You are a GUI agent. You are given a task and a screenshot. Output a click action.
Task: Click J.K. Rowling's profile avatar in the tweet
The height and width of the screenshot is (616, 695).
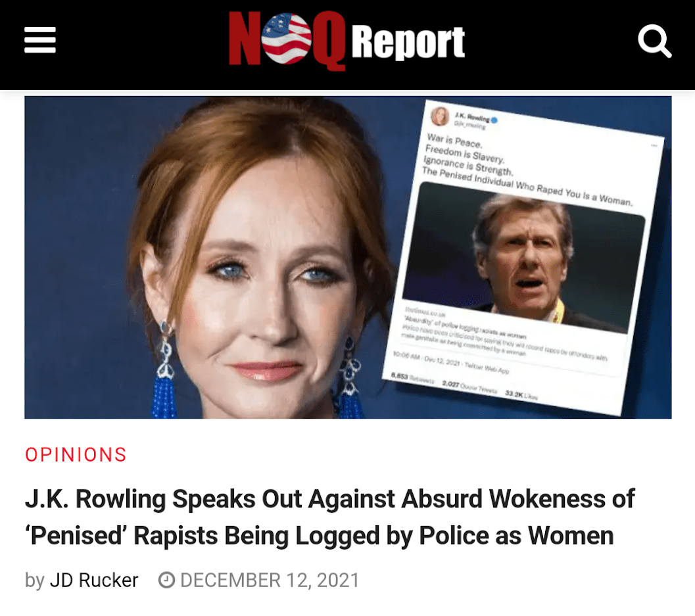(439, 117)
